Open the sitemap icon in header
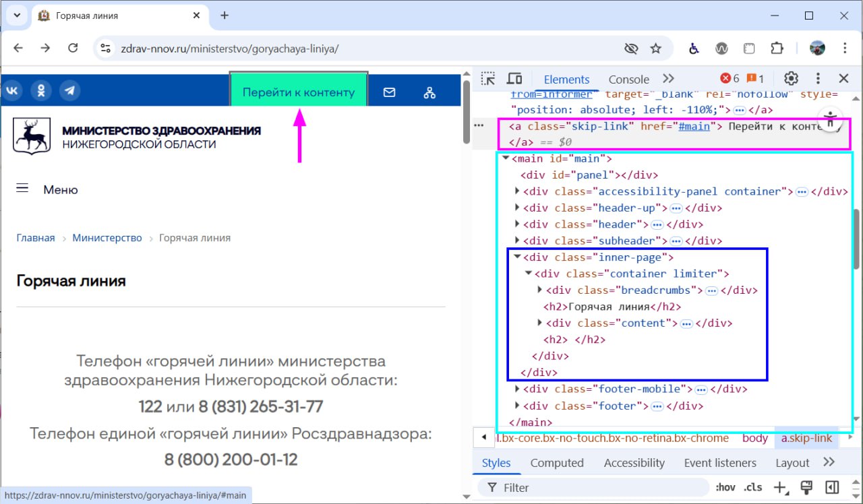This screenshot has height=504, width=863. coord(429,93)
